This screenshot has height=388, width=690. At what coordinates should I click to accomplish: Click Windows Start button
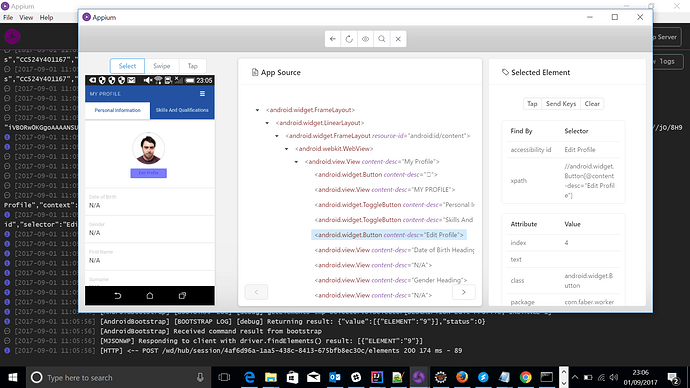point(13,377)
